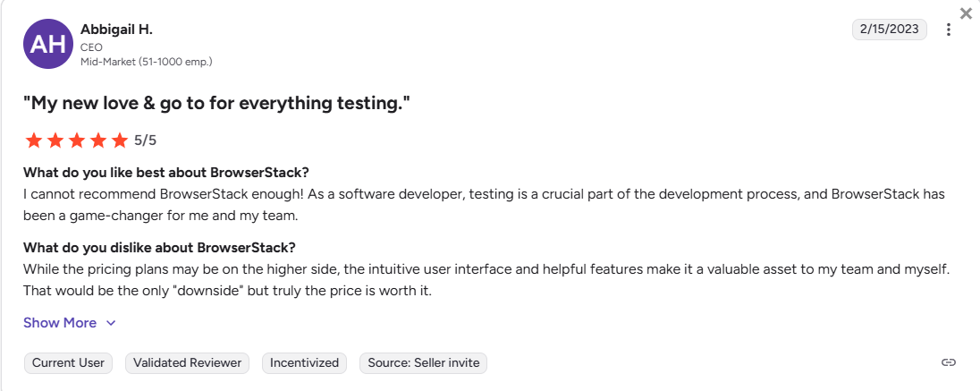Select the Validated Reviewer tag
980x391 pixels.
[188, 362]
